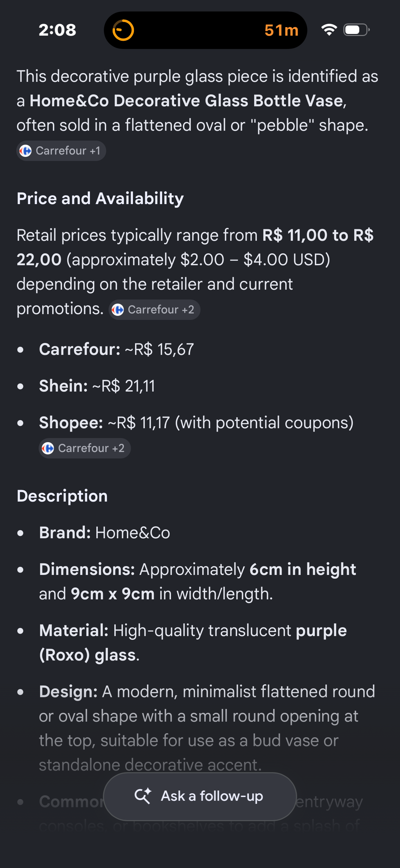Tap the 2:08 clock in status bar

coord(57,30)
